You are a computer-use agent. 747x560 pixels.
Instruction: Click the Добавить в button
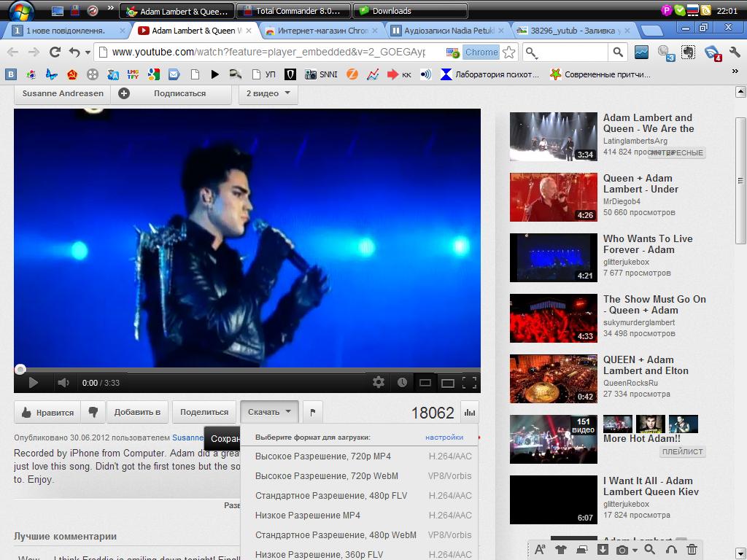[137, 412]
